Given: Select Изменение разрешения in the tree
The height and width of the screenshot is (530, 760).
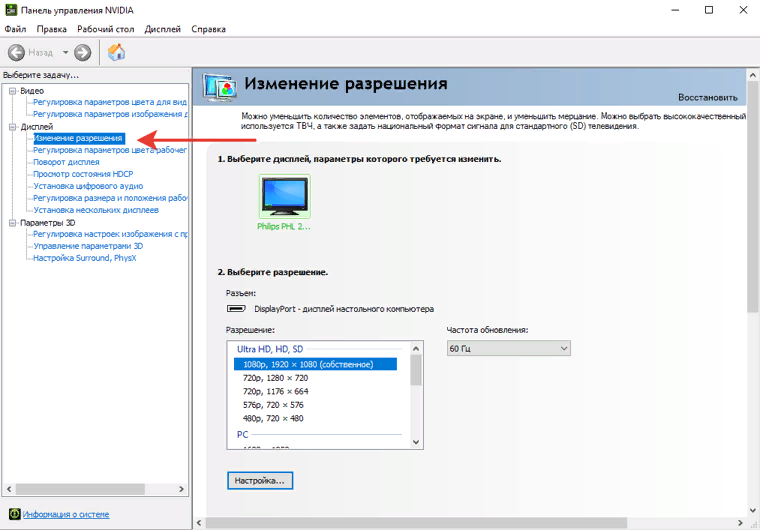Looking at the screenshot, I should [78, 138].
